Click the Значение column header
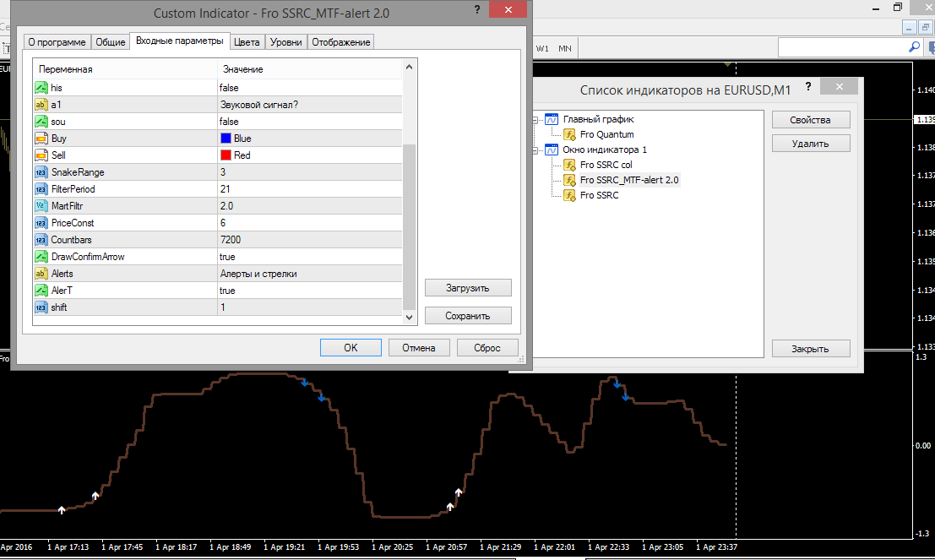Viewport: 935px width, 560px height. click(310, 69)
